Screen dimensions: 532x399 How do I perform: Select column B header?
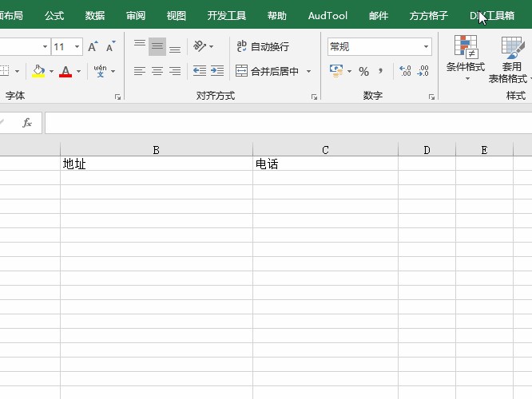[157, 150]
